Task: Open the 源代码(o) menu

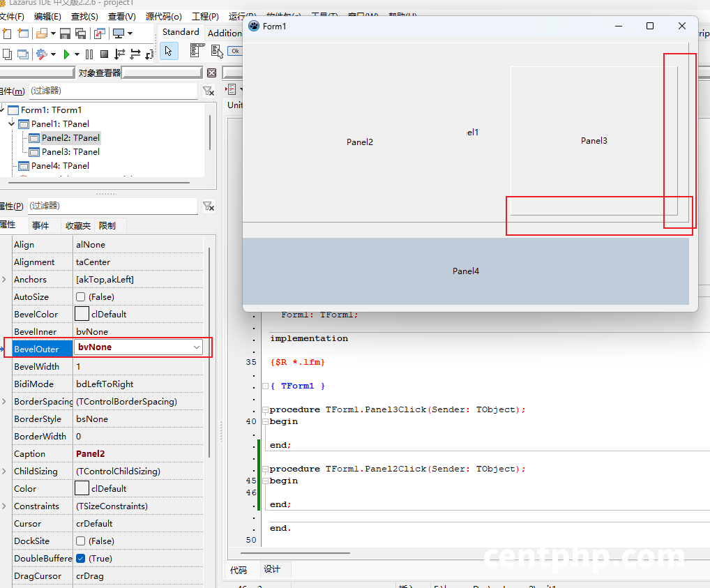Action: (163, 17)
